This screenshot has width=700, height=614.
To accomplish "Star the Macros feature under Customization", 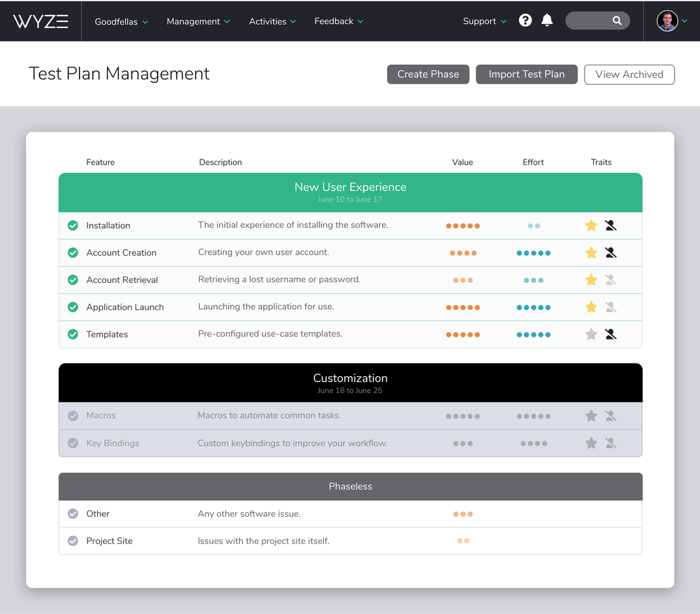I will coord(590,416).
